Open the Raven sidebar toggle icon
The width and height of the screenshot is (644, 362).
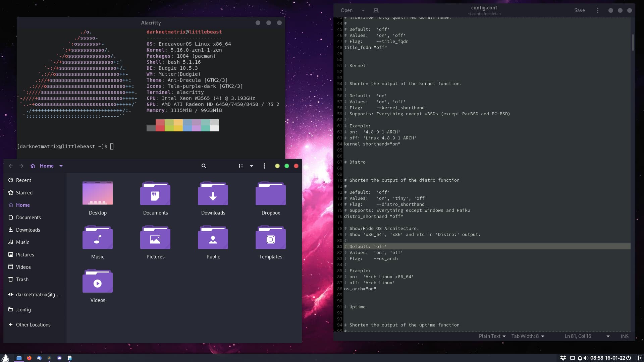coord(640,358)
